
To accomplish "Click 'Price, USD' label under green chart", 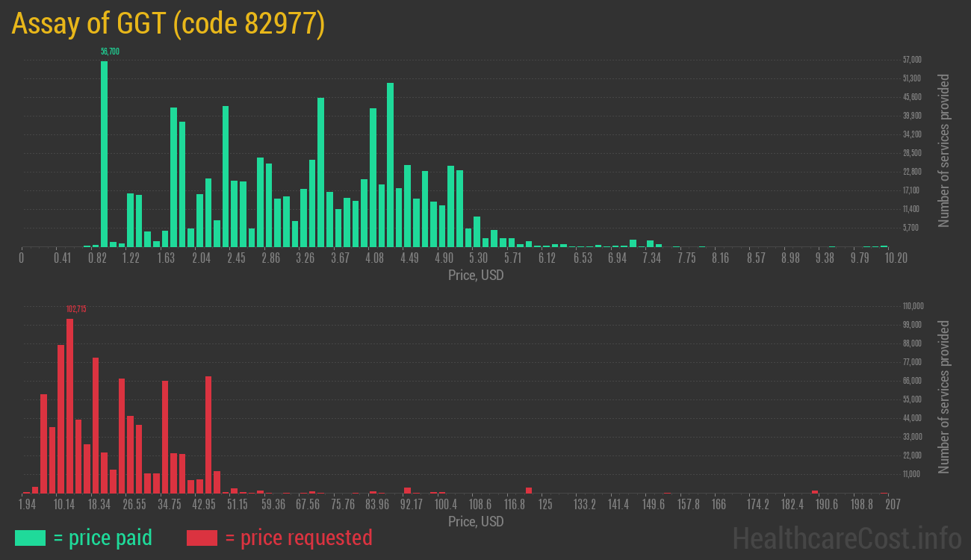I will pos(476,275).
